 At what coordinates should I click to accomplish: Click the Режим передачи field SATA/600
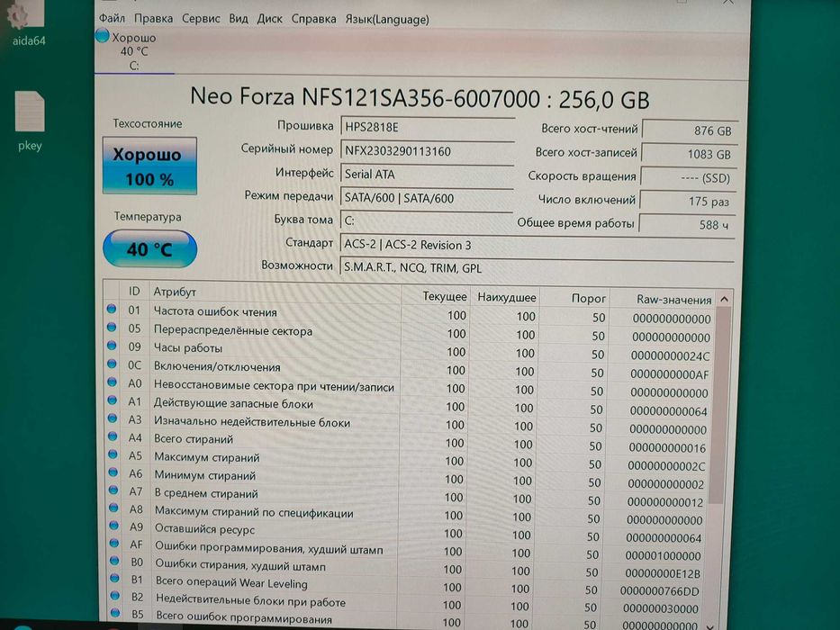(x=427, y=198)
